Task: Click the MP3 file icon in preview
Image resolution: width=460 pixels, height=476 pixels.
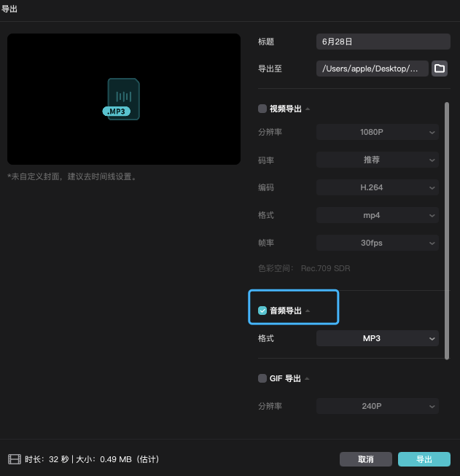Action: (x=122, y=99)
